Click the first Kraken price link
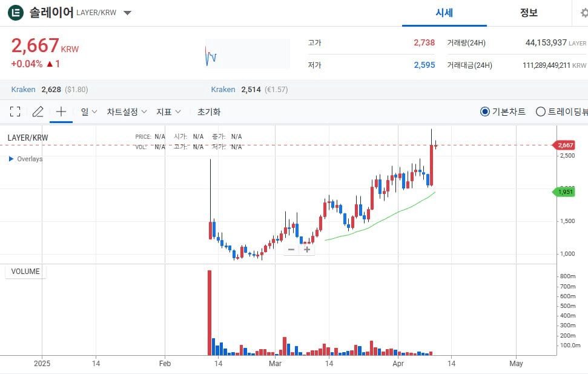Screen dimensions: 588x374 [x=24, y=90]
